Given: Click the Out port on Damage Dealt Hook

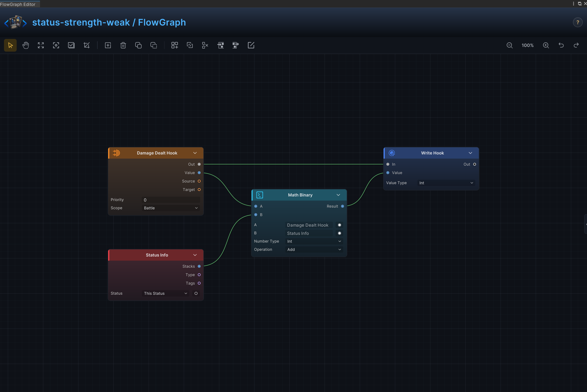Looking at the screenshot, I should click(x=199, y=164).
